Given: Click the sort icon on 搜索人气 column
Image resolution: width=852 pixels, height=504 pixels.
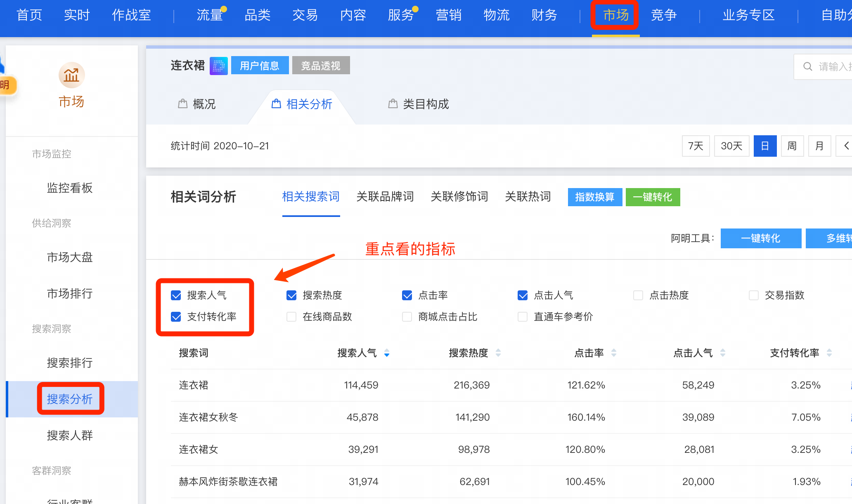Looking at the screenshot, I should [x=387, y=353].
